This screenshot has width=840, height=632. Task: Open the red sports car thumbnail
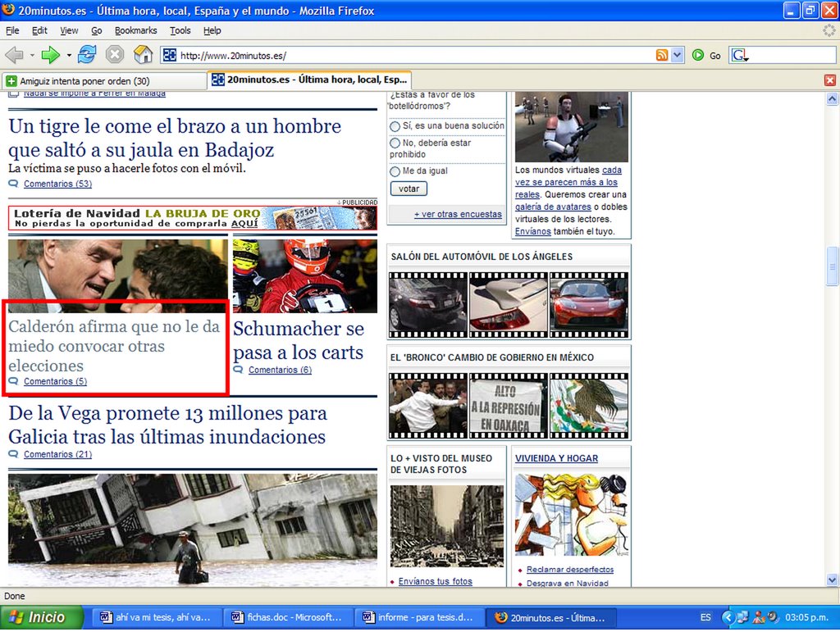[589, 305]
